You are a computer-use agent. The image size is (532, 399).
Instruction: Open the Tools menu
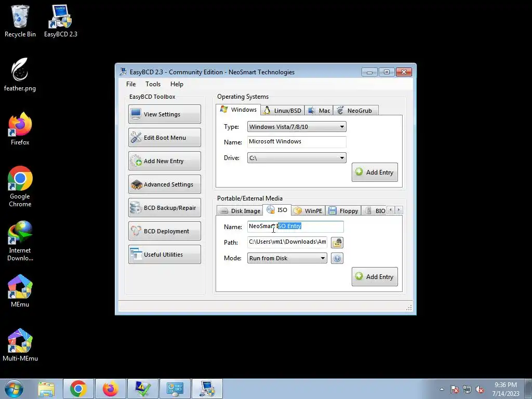(153, 84)
